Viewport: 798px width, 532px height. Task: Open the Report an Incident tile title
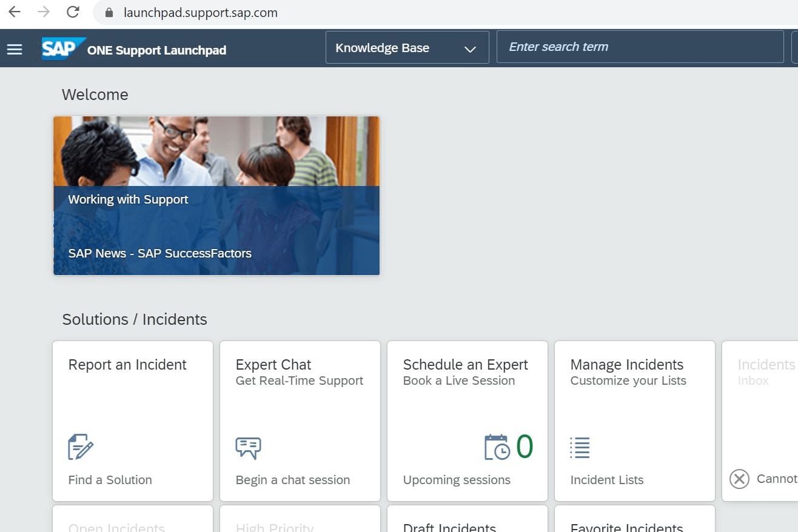(x=127, y=365)
